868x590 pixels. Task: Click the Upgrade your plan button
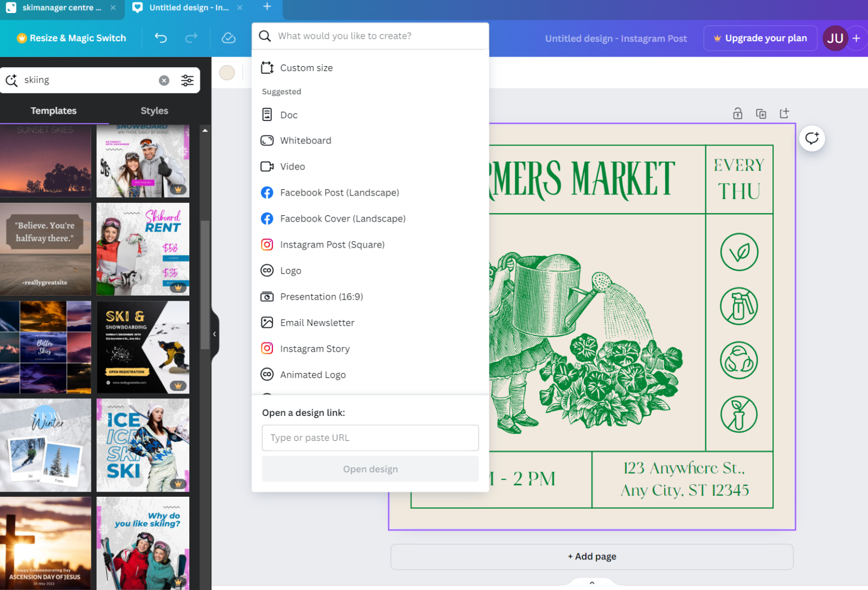tap(760, 38)
